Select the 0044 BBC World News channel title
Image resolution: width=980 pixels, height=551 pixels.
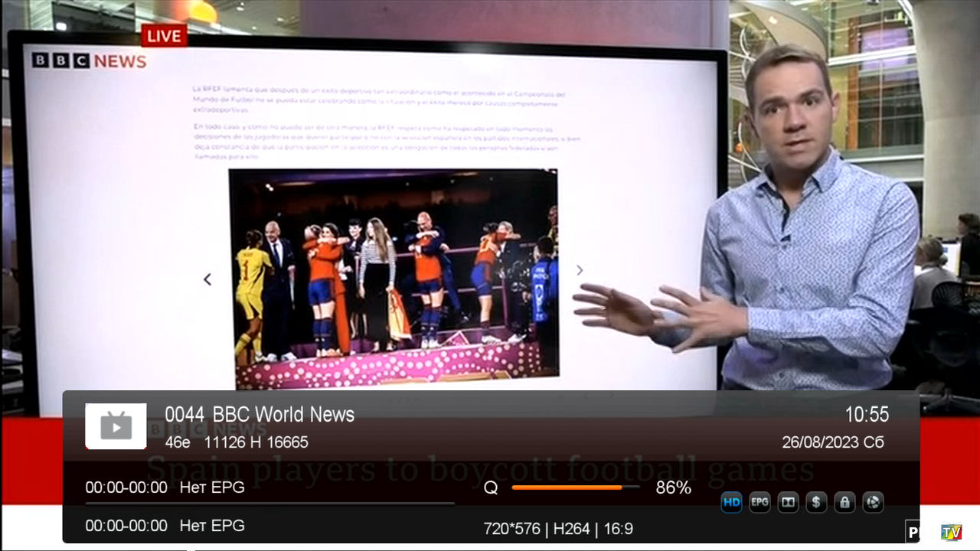[260, 415]
